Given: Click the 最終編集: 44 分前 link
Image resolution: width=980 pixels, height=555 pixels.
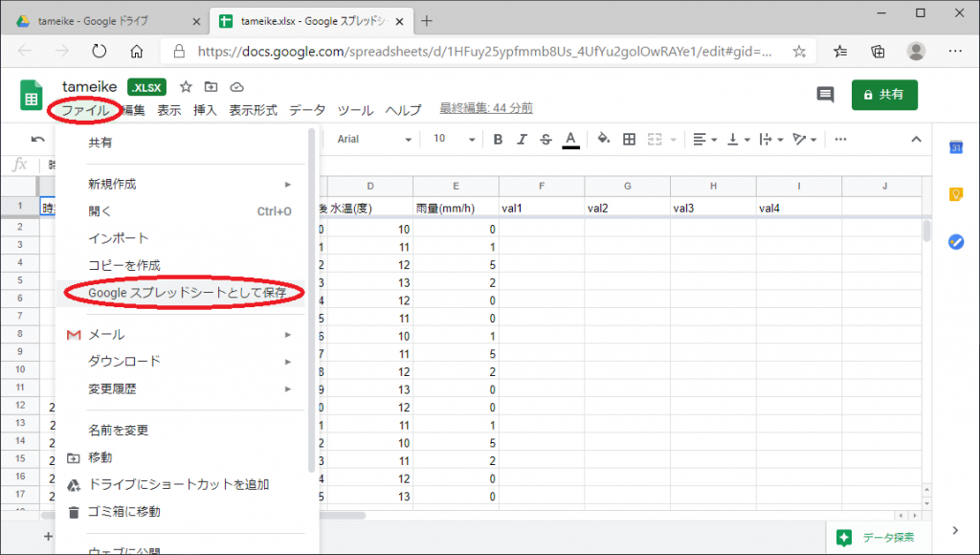Looking at the screenshot, I should coord(485,109).
